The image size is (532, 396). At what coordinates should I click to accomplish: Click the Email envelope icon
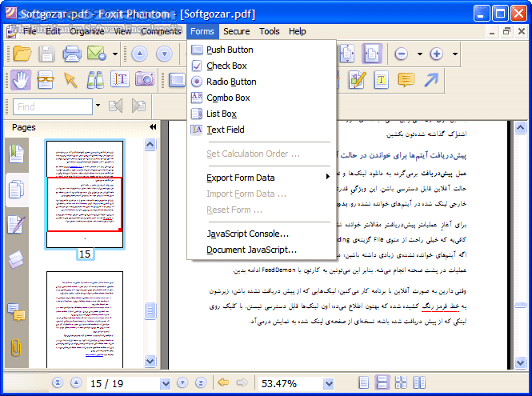pos(96,54)
